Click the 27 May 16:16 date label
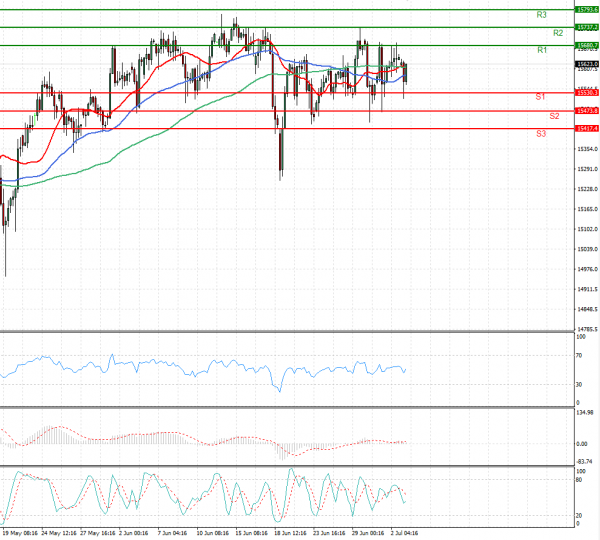The width and height of the screenshot is (600, 540). [x=98, y=533]
